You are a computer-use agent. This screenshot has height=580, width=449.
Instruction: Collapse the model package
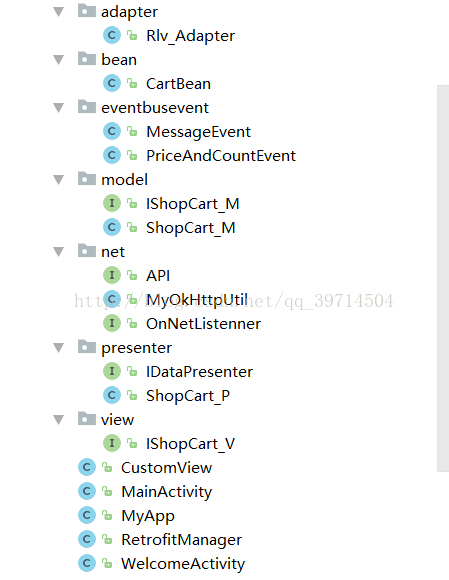(58, 180)
